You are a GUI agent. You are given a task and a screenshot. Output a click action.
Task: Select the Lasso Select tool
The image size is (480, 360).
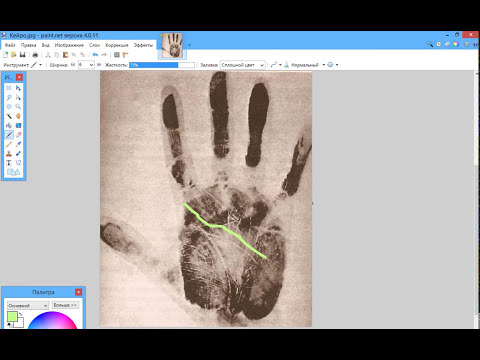coord(9,97)
